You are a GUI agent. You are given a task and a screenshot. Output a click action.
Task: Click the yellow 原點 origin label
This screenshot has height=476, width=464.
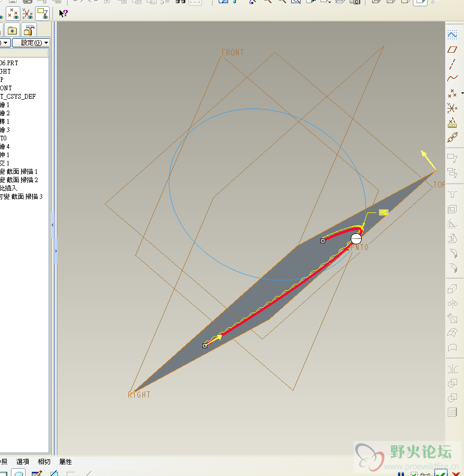click(x=384, y=212)
